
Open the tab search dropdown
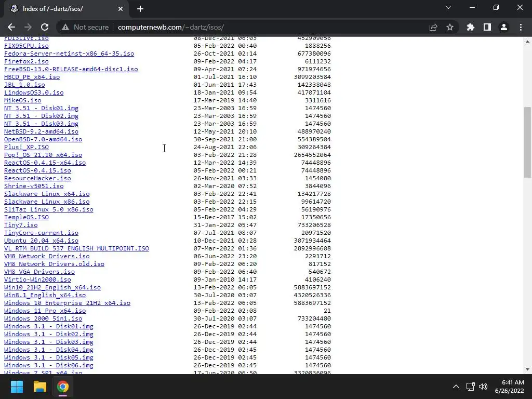448,7
